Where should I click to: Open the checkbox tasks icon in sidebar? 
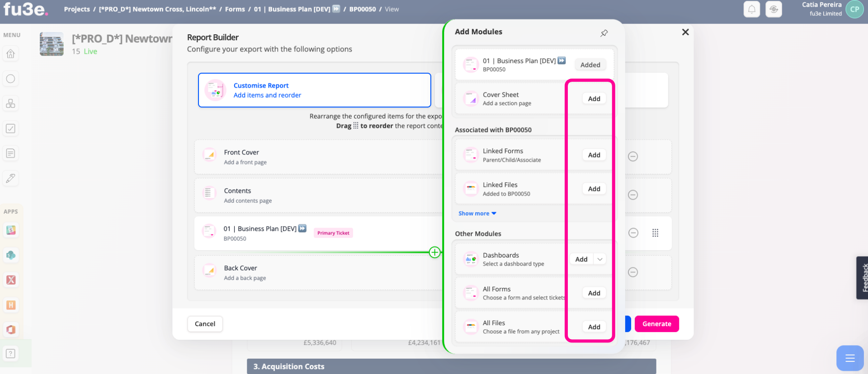[x=10, y=128]
